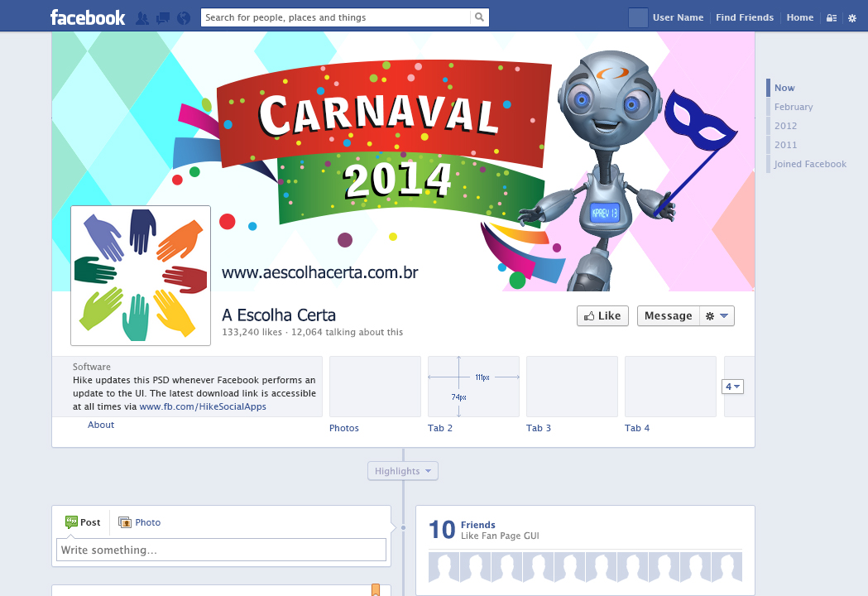
Task: Click the Tab 4 thumbnail box
Action: [671, 387]
